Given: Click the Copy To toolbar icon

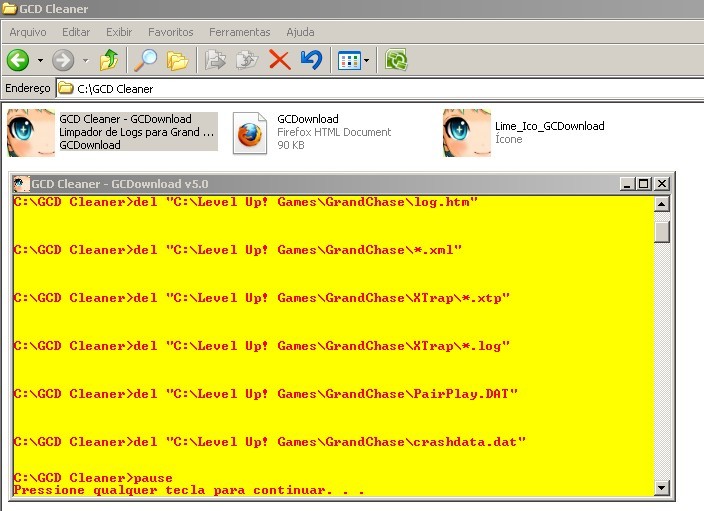Looking at the screenshot, I should pyautogui.click(x=247, y=60).
